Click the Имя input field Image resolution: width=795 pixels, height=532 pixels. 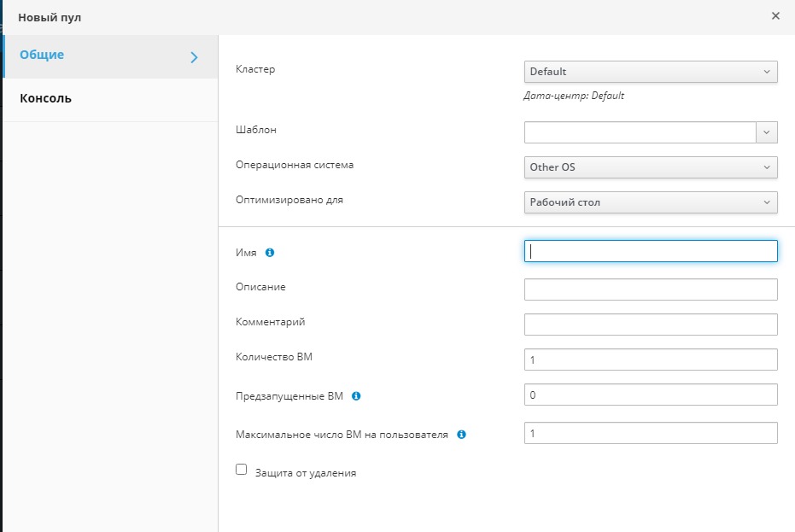[650, 251]
